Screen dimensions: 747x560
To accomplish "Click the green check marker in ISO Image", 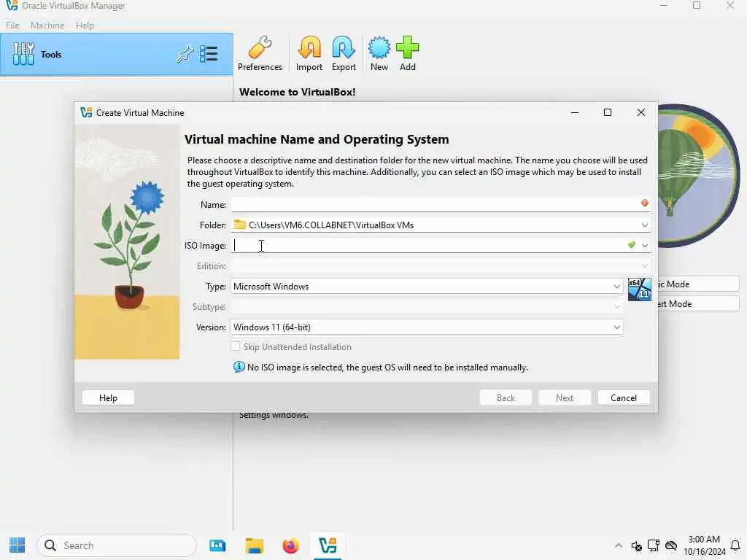I will pyautogui.click(x=631, y=245).
